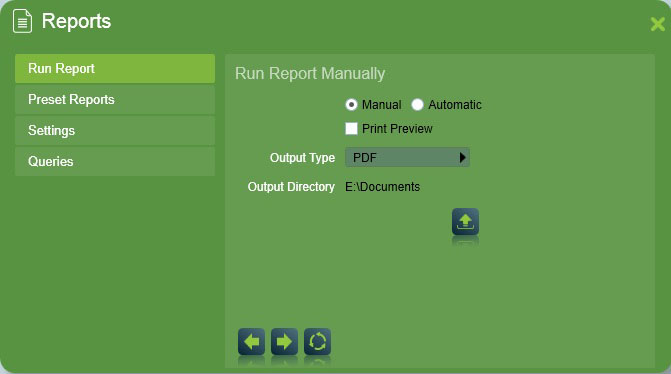Close the Reports dialog with the X
The image size is (671, 374).
tap(658, 24)
